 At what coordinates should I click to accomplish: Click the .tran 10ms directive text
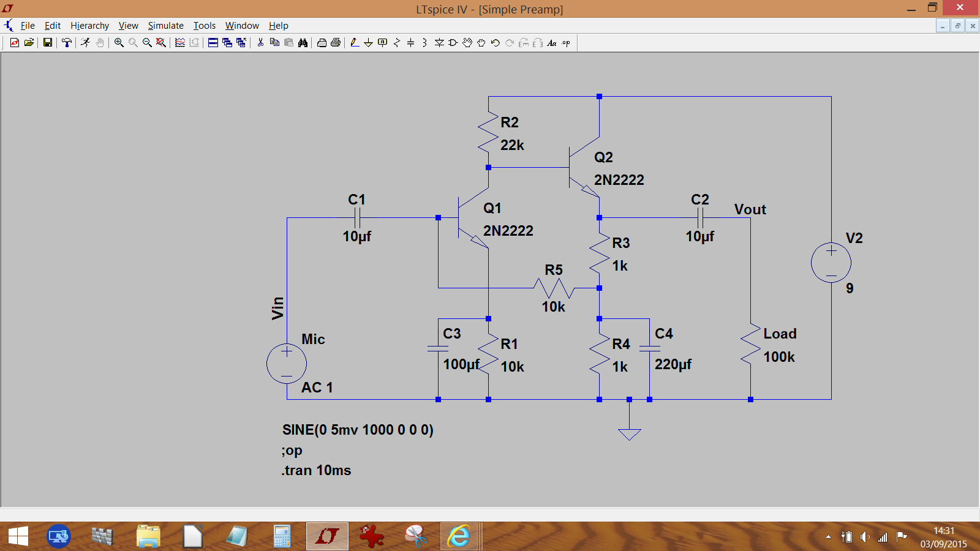[317, 470]
